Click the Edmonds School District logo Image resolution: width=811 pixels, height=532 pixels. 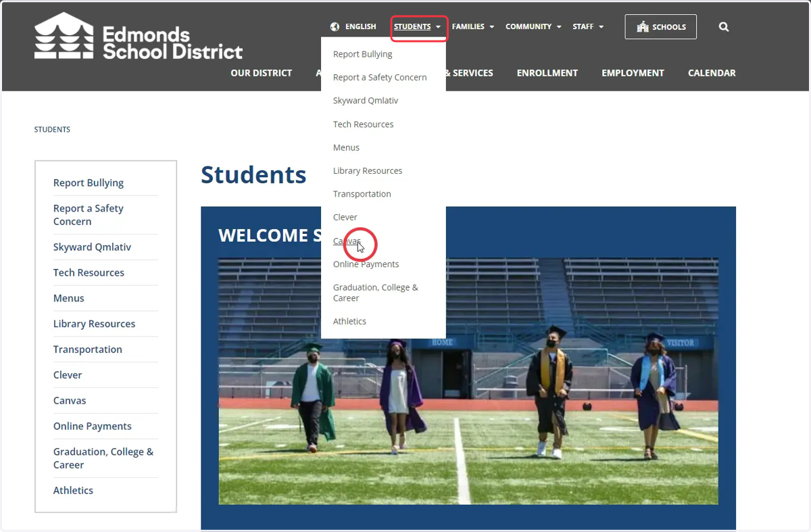point(139,36)
